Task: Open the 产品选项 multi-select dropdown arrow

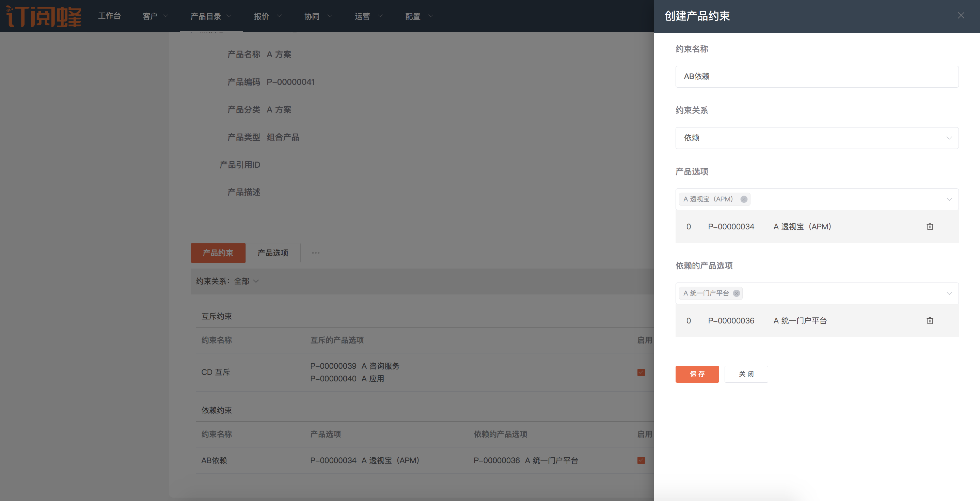Action: click(949, 199)
